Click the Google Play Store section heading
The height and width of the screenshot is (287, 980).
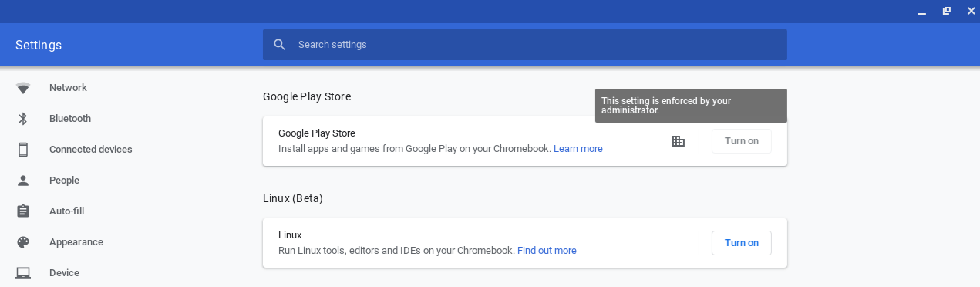pos(307,96)
